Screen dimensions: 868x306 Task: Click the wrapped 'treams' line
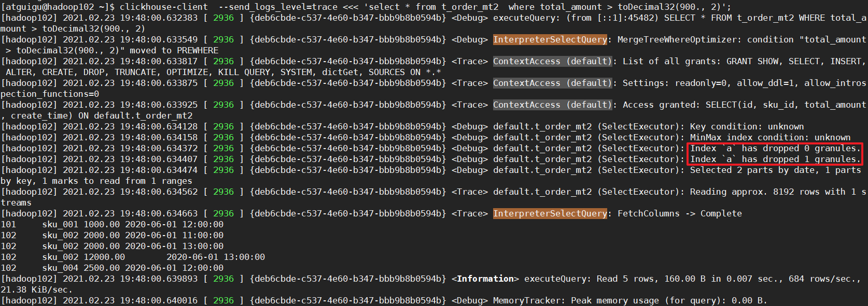pos(16,202)
